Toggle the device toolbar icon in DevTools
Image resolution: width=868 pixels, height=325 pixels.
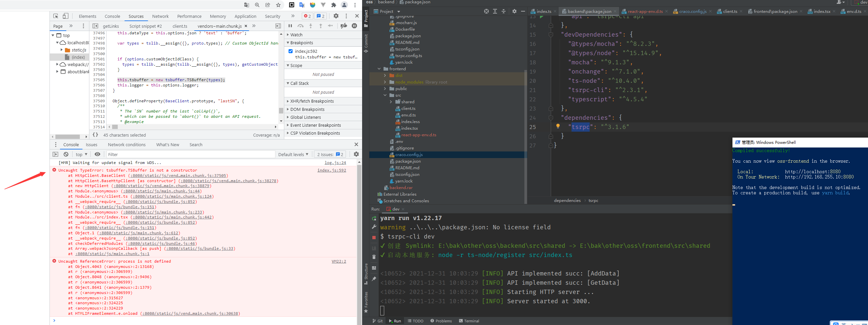pyautogui.click(x=66, y=16)
